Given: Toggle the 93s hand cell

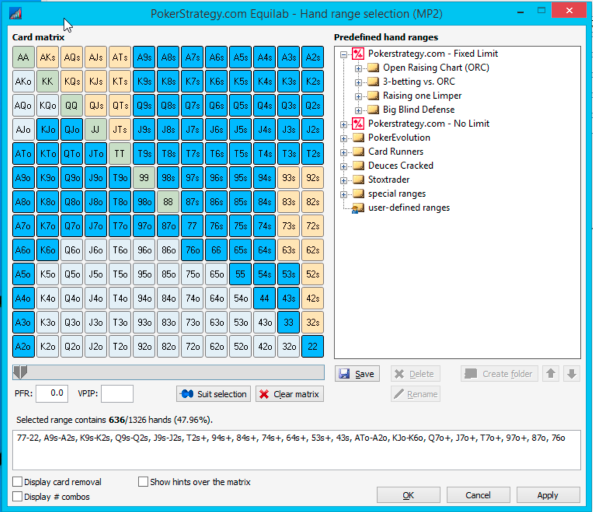Looking at the screenshot, I should coord(289,178).
